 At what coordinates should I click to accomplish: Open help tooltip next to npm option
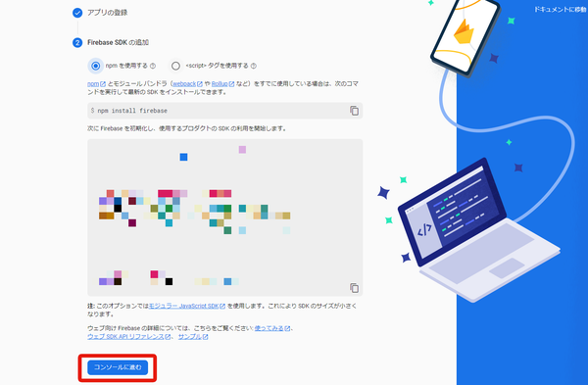click(x=153, y=66)
